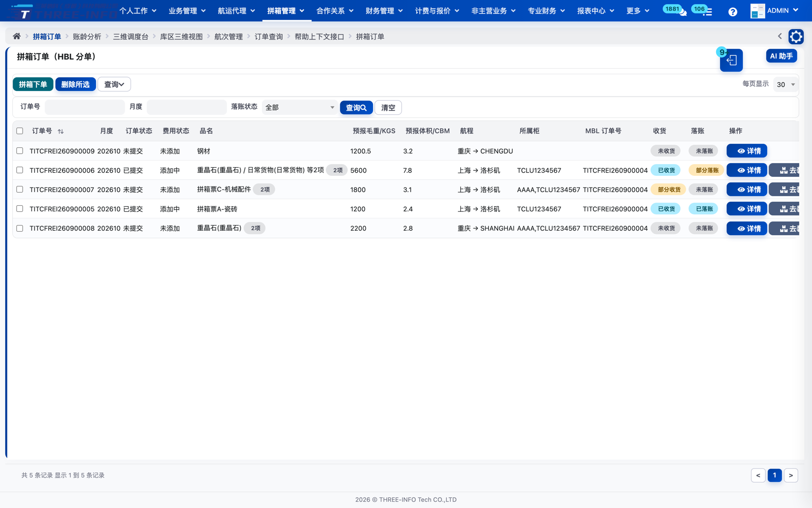Collapse the breadcrumb bar with the left chevron

coord(780,36)
